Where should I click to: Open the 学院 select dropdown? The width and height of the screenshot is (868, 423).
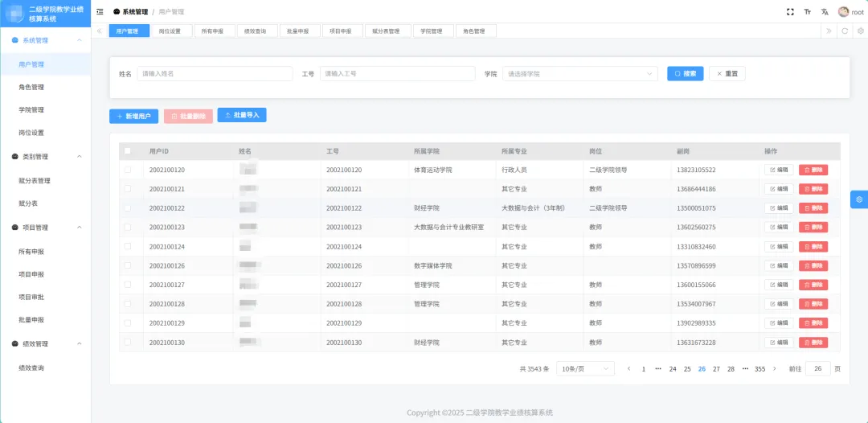click(x=580, y=74)
